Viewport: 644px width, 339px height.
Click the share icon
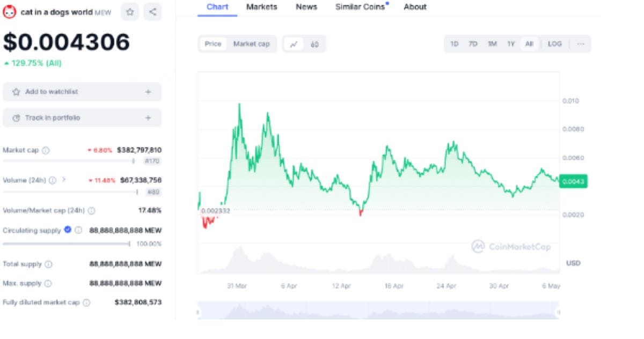click(153, 12)
